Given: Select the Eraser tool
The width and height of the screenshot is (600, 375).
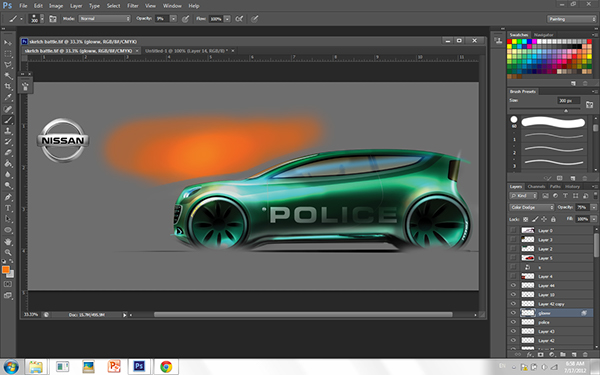Looking at the screenshot, I should click(x=8, y=153).
